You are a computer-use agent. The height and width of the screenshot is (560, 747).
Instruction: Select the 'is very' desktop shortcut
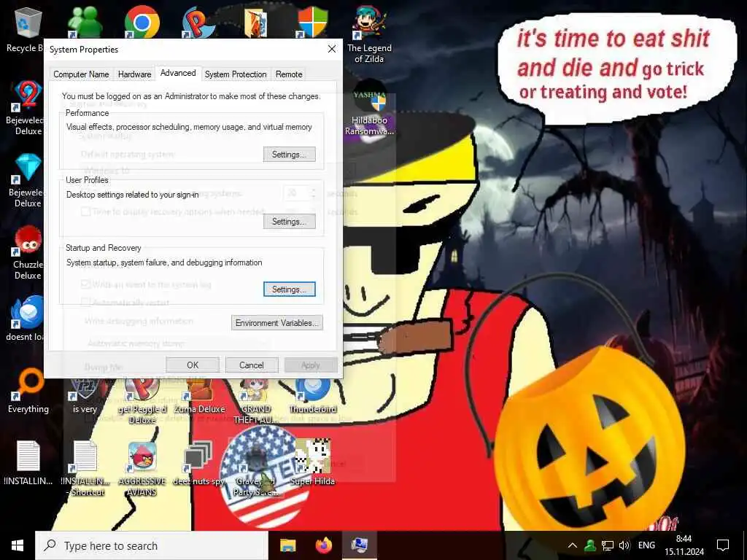point(85,396)
